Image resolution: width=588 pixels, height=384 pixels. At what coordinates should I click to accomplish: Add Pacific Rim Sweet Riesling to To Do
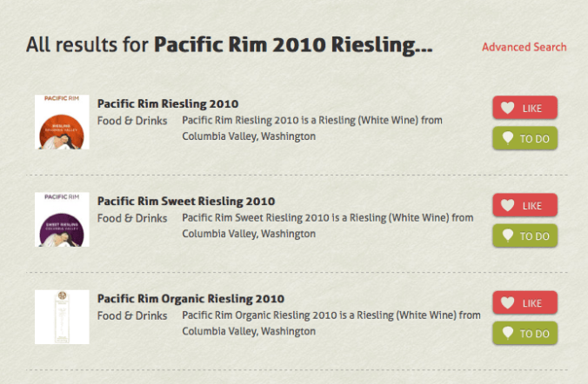tap(525, 235)
